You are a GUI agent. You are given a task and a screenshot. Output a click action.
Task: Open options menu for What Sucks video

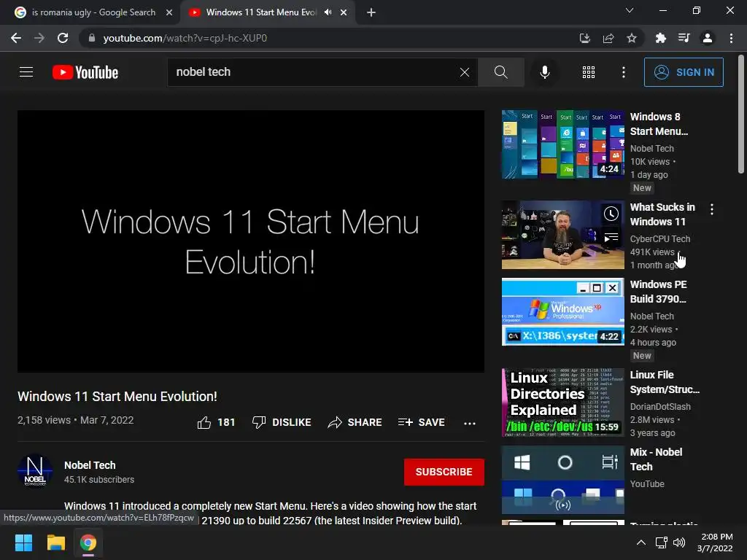(712, 209)
